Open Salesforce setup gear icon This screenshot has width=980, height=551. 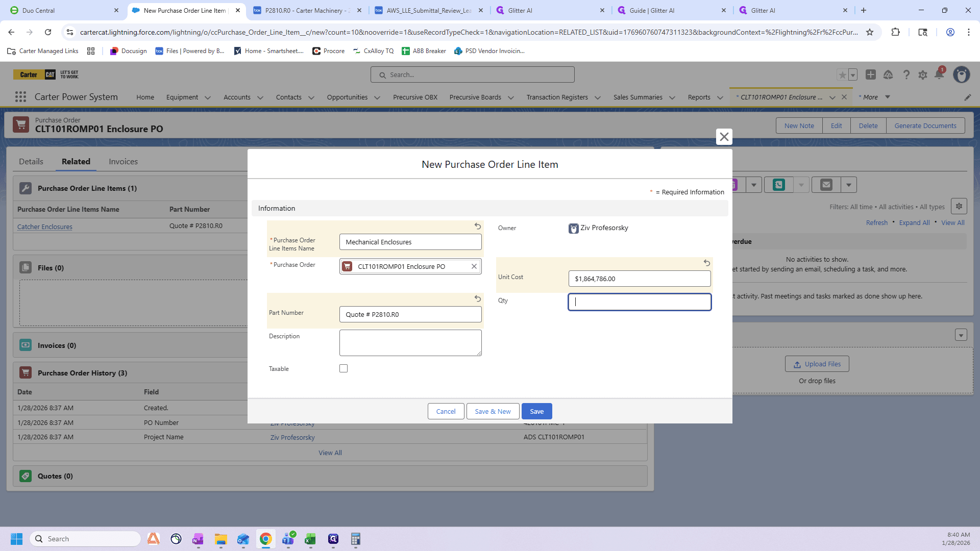click(922, 75)
